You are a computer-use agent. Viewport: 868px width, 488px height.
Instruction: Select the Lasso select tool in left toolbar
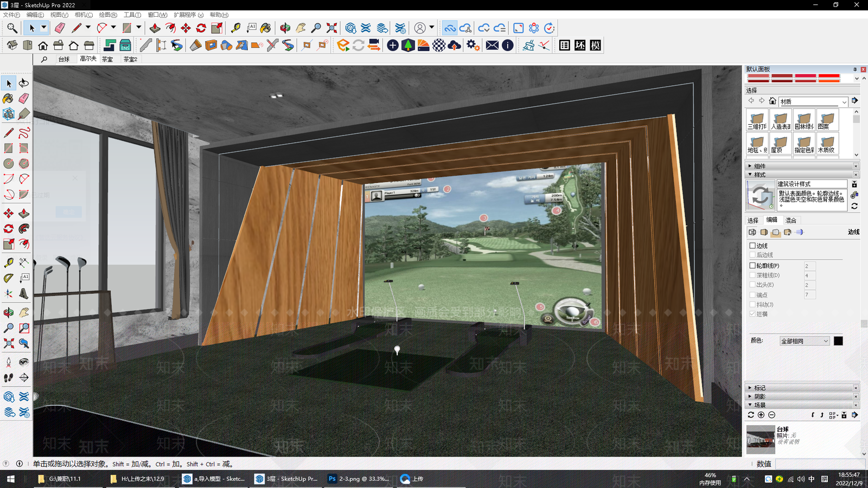pos(24,83)
